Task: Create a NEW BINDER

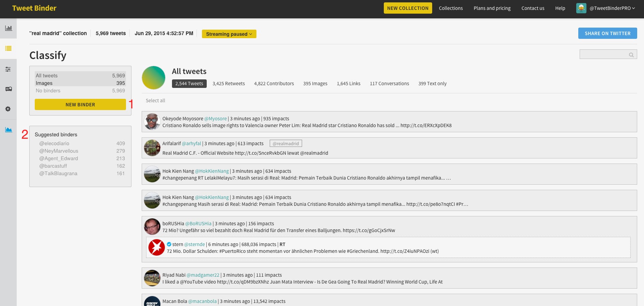Action: tap(80, 105)
